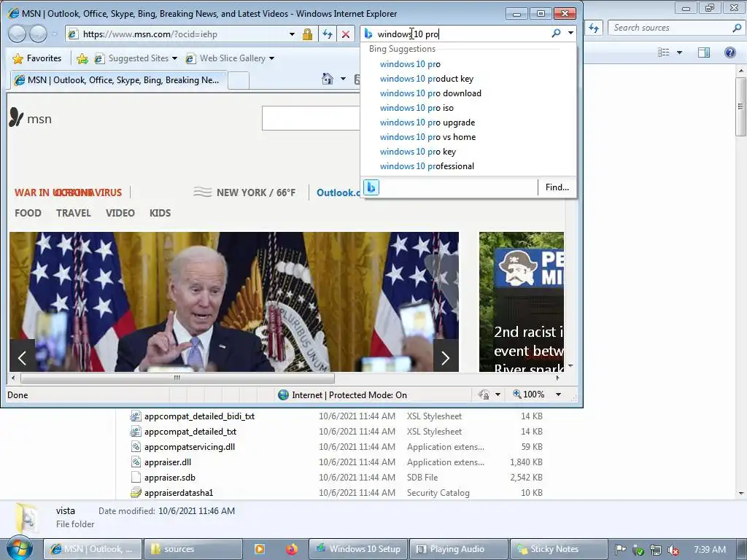The height and width of the screenshot is (560, 747).
Task: Select suggestion 'windows 10 pro vs home'
Action: click(x=427, y=137)
